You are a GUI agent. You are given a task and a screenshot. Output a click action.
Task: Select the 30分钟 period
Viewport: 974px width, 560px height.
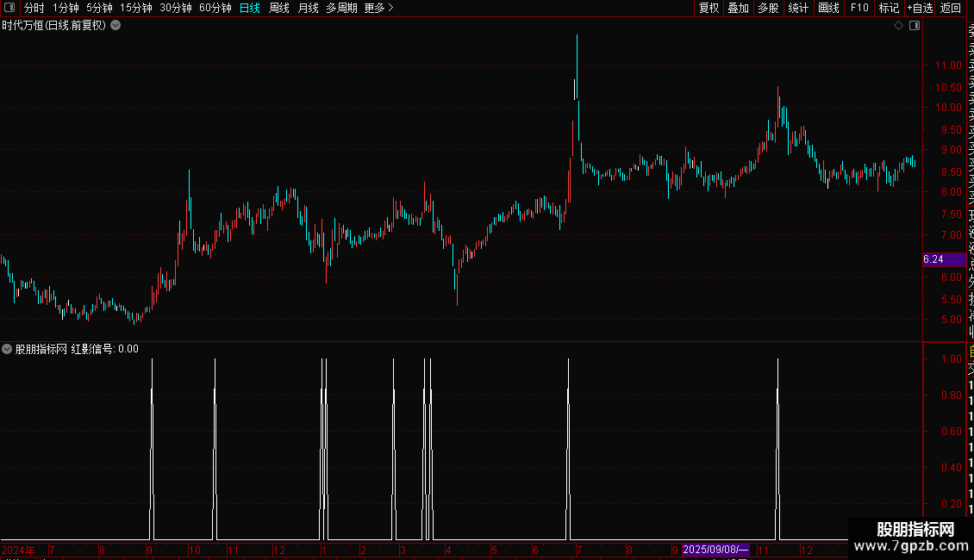(x=176, y=8)
